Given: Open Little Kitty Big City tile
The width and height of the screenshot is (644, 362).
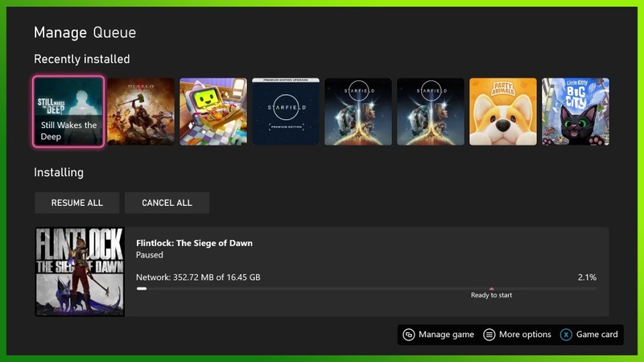Looking at the screenshot, I should point(576,112).
